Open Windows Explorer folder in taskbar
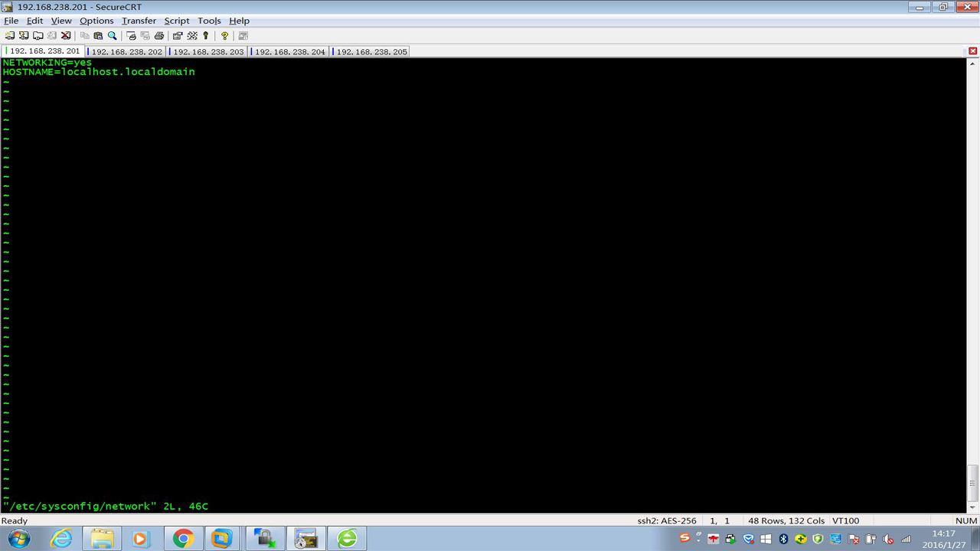The height and width of the screenshot is (551, 980). (102, 539)
